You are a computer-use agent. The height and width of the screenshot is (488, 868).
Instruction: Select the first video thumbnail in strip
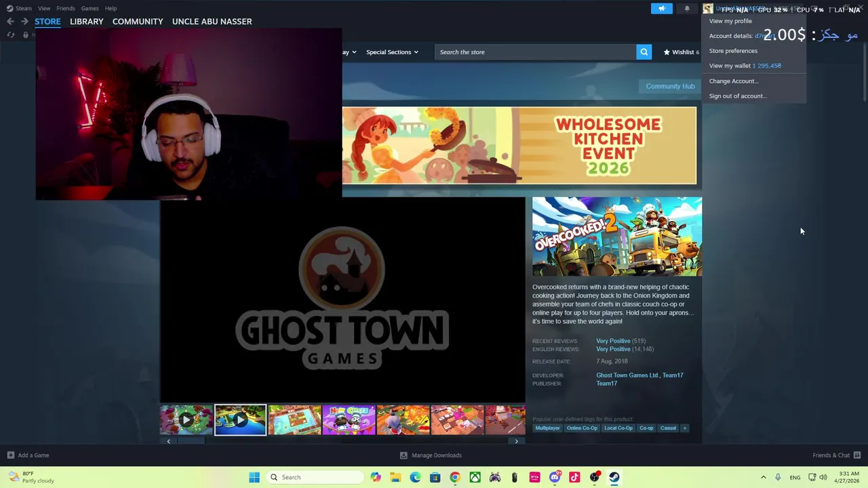point(186,420)
